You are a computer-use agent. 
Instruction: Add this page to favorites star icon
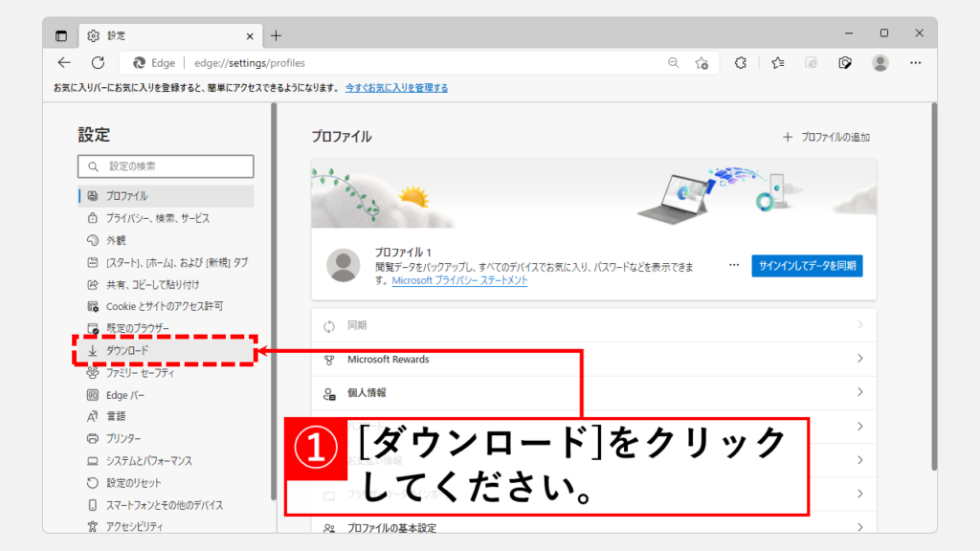702,63
